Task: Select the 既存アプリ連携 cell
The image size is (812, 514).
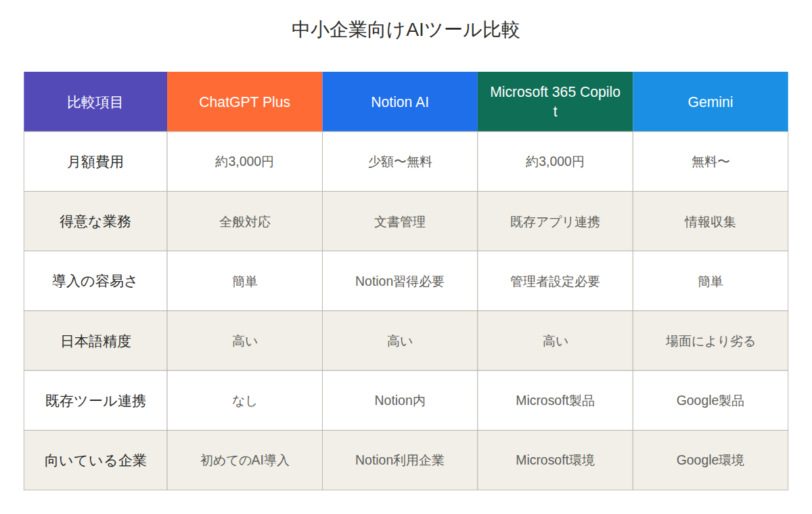Action: point(556,221)
